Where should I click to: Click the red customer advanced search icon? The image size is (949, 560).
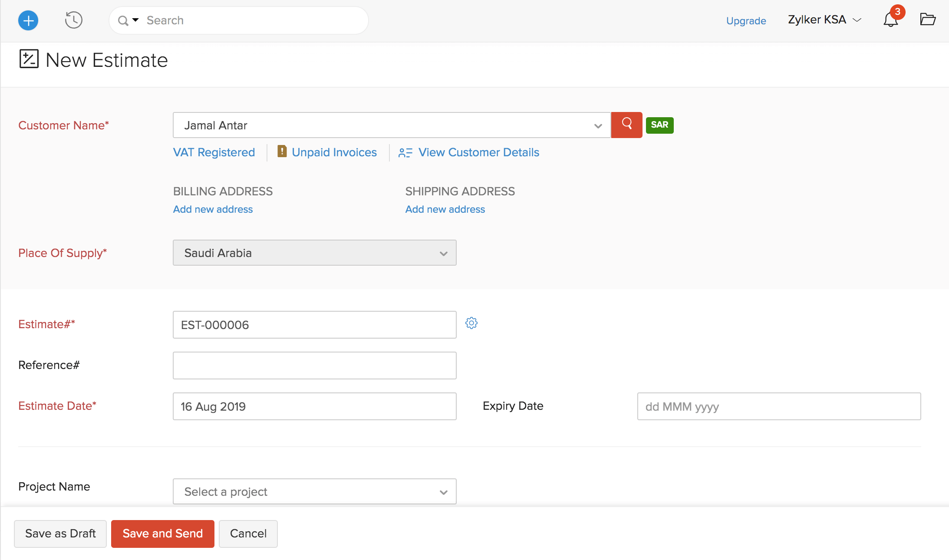(x=626, y=125)
